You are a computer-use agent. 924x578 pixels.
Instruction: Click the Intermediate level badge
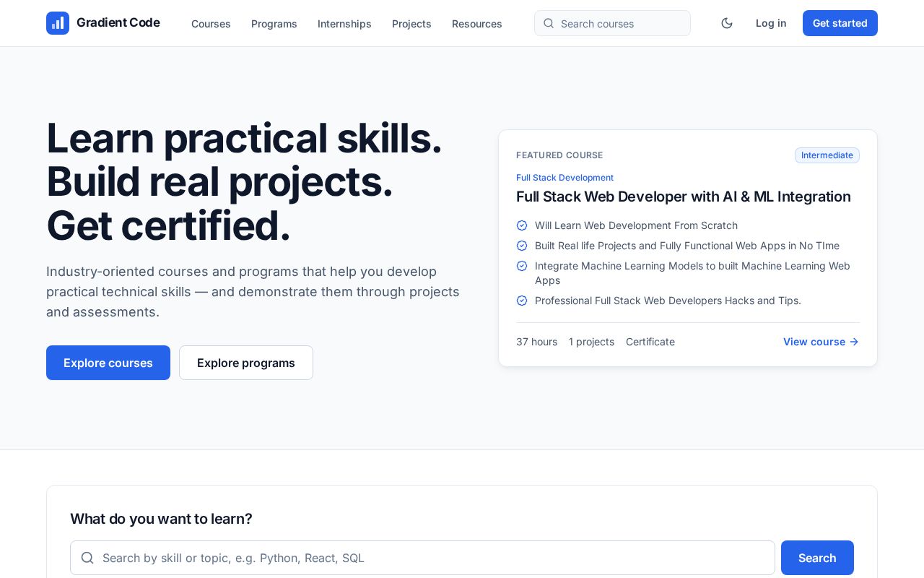(827, 155)
